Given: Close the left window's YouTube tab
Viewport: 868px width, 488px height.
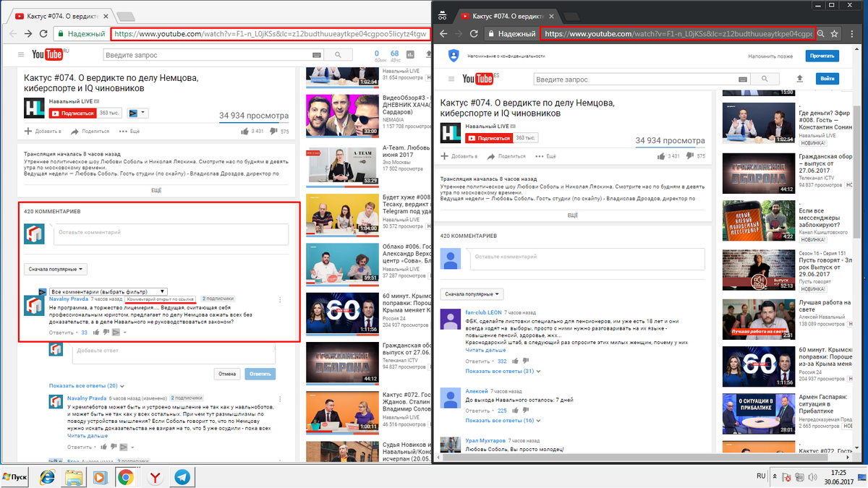Looking at the screenshot, I should (x=105, y=15).
